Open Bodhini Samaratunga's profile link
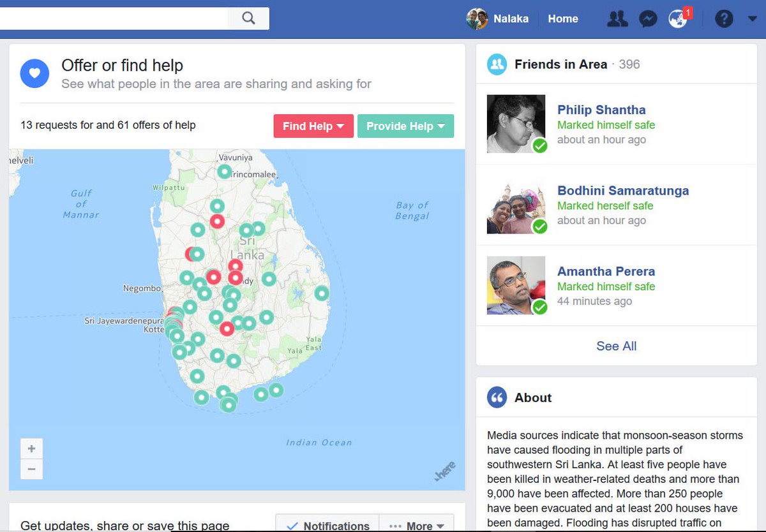This screenshot has width=766, height=532. 623,190
